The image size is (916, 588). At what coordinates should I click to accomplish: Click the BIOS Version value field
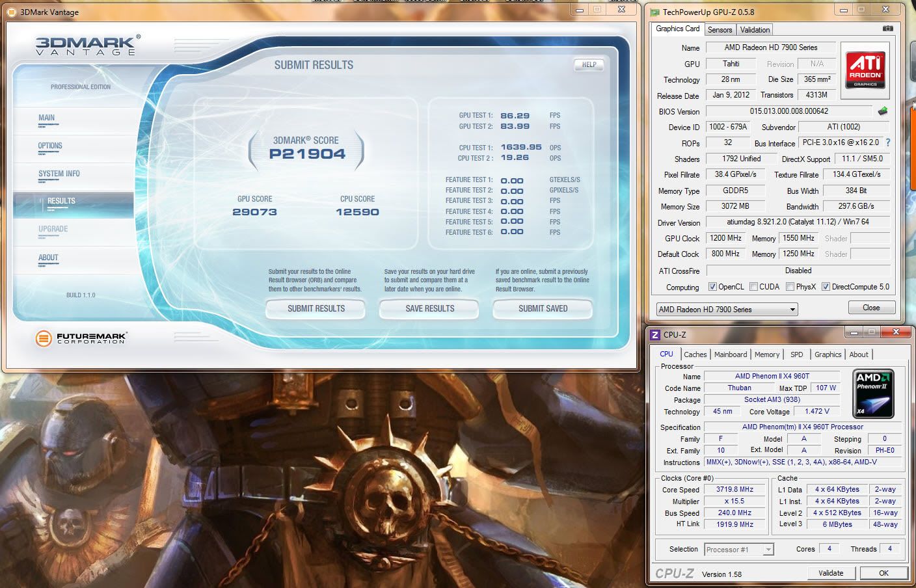coord(789,111)
